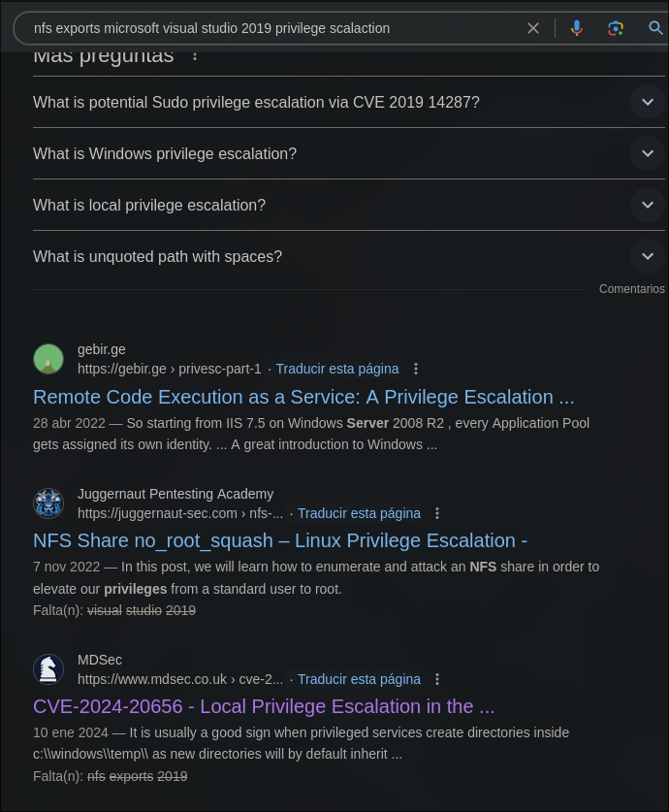Open the NFS Share no_root_squash result
The width and height of the screenshot is (669, 812).
pyautogui.click(x=280, y=540)
